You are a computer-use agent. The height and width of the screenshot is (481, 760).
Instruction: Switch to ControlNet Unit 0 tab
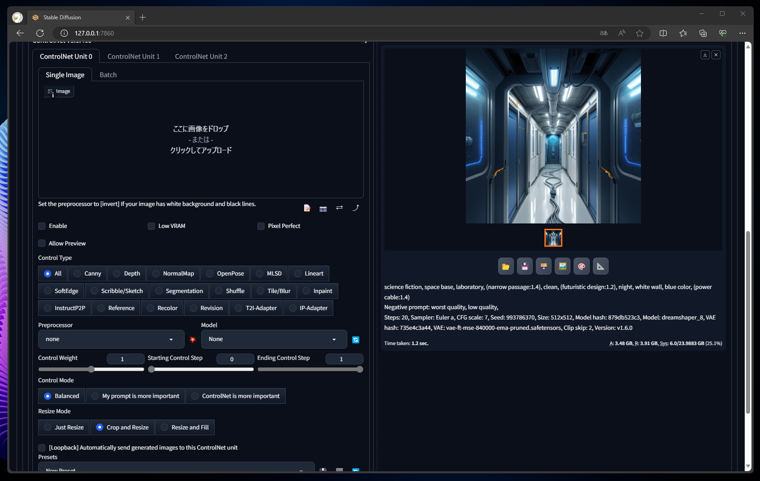66,56
